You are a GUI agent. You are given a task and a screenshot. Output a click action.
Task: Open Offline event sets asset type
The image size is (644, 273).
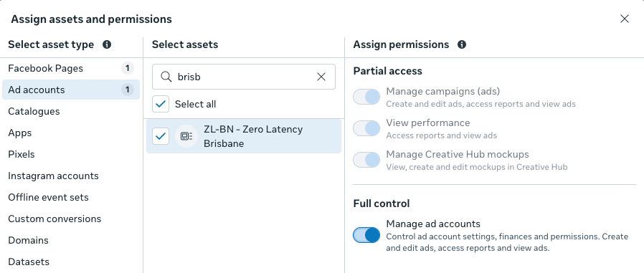coord(71,197)
